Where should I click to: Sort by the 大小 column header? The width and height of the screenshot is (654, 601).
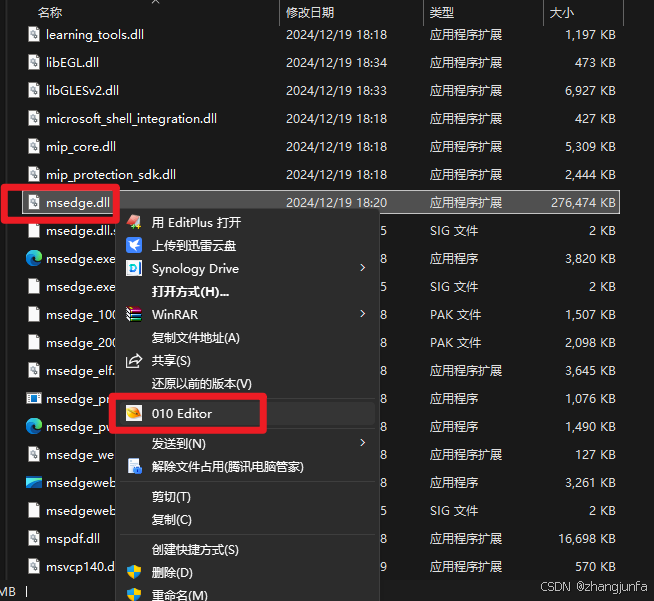tap(561, 13)
